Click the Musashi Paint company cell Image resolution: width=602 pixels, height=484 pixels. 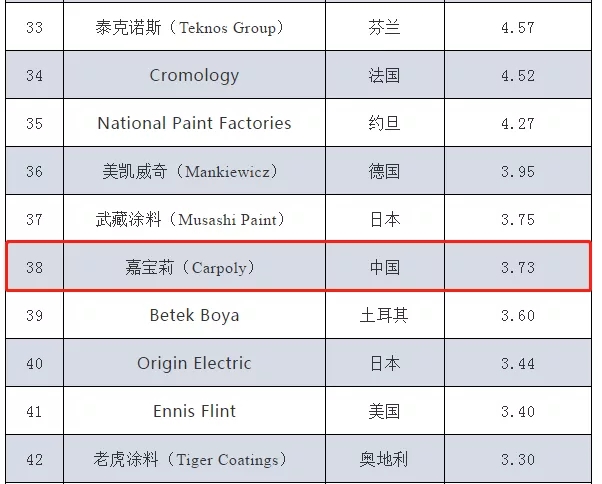point(194,219)
